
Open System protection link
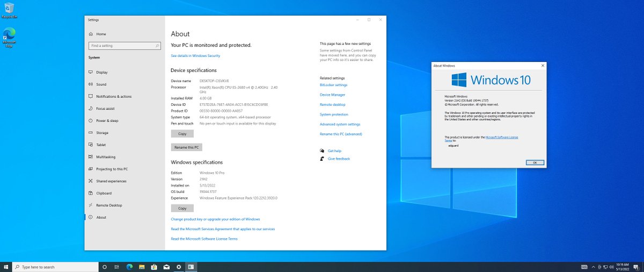pyautogui.click(x=334, y=114)
